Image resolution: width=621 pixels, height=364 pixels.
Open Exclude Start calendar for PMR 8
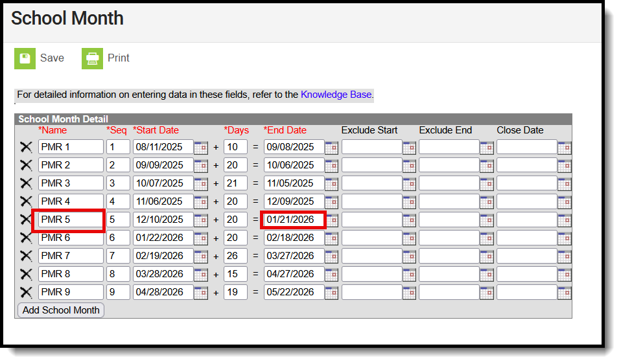[409, 275]
